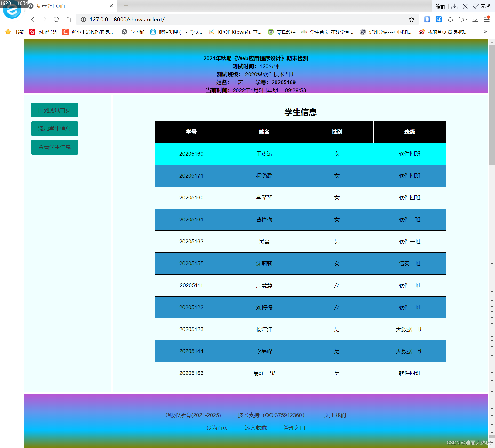
Task: Bookmark this page with the star icon
Action: tap(412, 19)
